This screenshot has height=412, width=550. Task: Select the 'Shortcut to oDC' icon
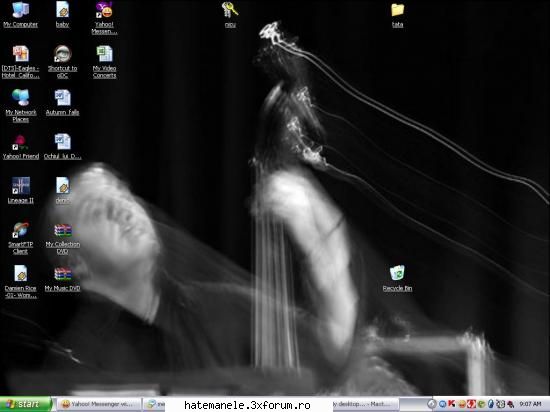[62, 62]
